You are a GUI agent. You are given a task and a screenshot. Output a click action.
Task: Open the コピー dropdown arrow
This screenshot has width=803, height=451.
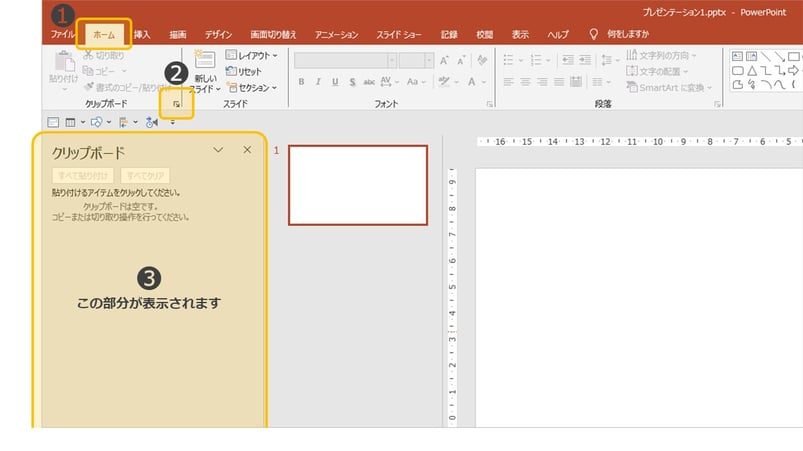click(124, 71)
